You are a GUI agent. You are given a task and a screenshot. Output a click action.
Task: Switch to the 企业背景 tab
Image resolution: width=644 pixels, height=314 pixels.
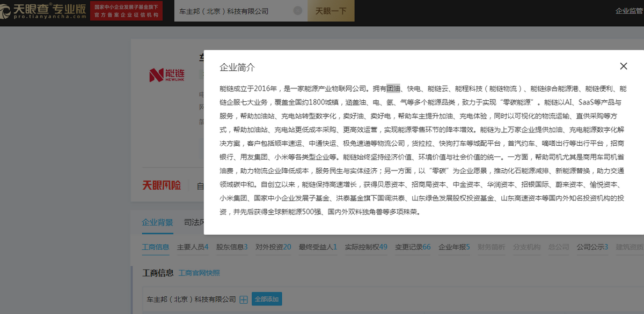click(157, 222)
